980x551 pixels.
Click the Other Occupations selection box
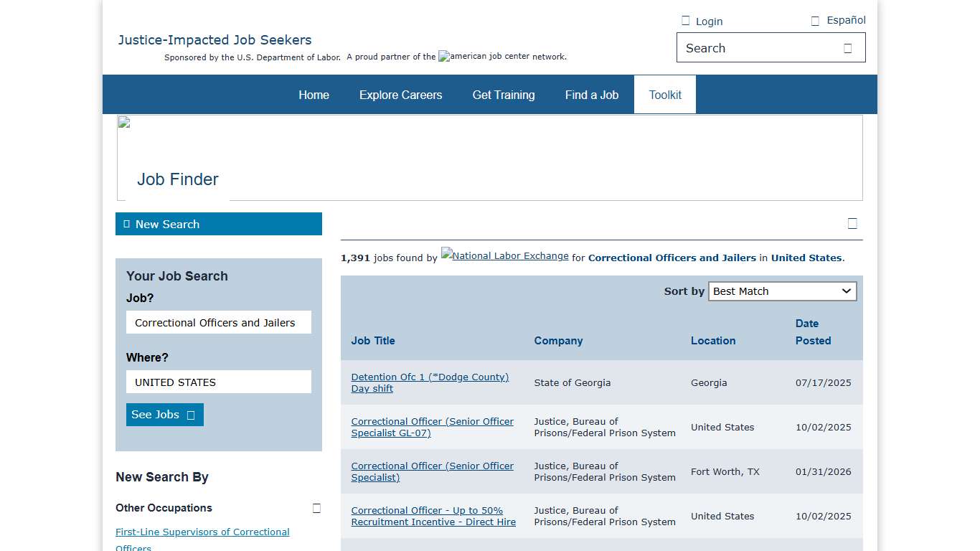pos(316,507)
